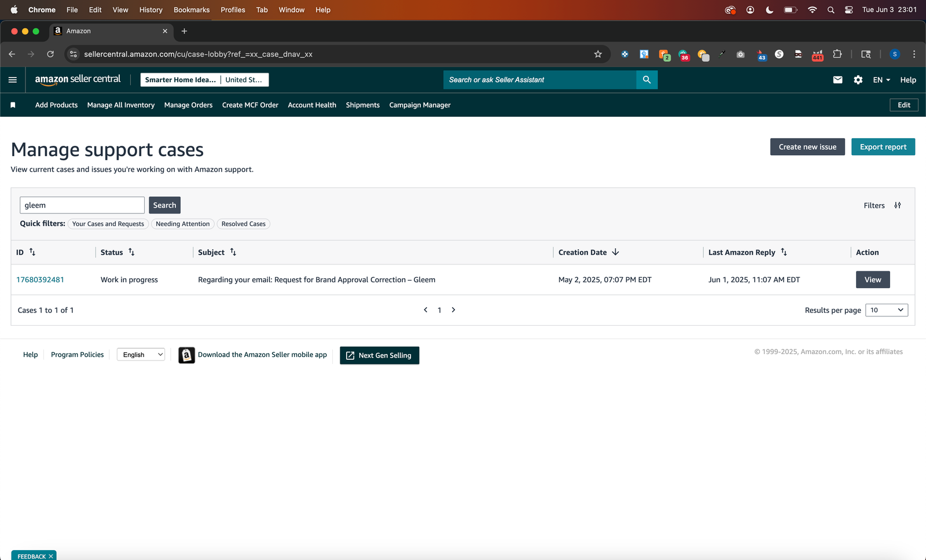Screen dimensions: 926x560
Task: Open the United States marketplace selector
Action: tap(244, 80)
